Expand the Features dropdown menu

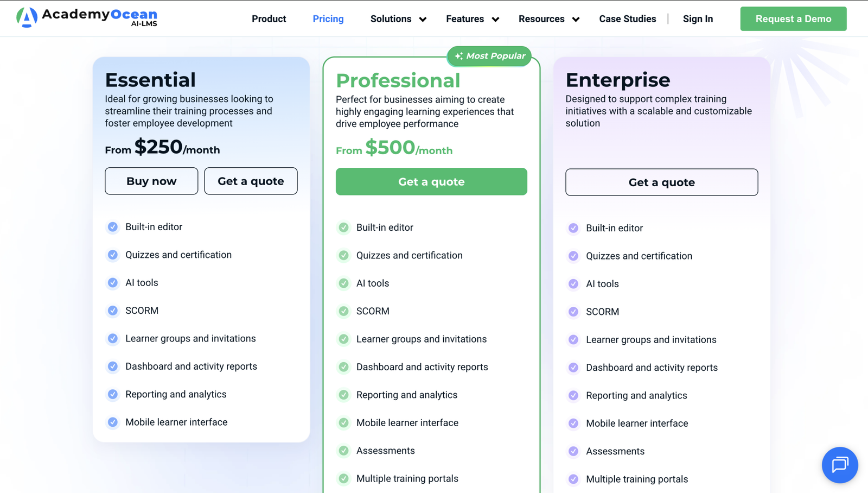coord(473,19)
